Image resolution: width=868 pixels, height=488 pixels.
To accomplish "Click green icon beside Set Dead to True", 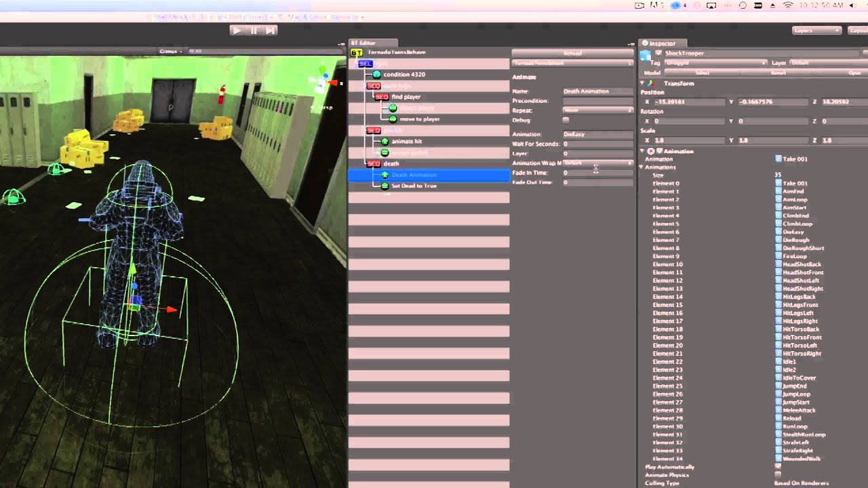I will [384, 186].
